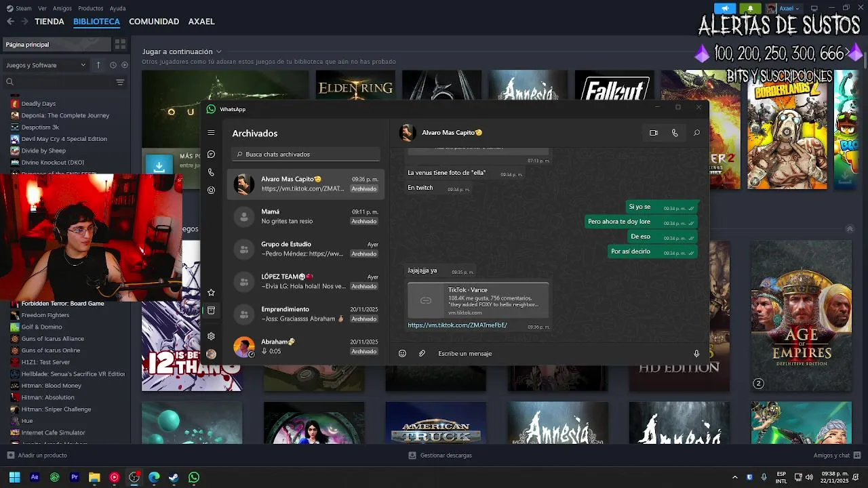
Task: Go back with the Steam back arrow
Action: point(10,21)
